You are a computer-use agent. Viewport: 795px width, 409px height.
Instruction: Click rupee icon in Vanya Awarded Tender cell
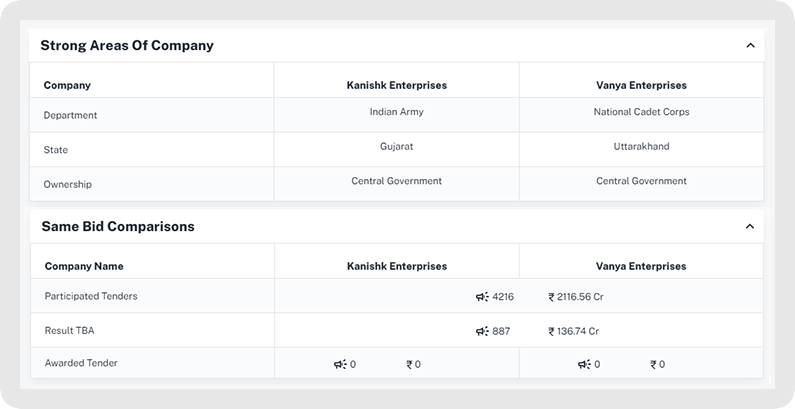click(653, 365)
